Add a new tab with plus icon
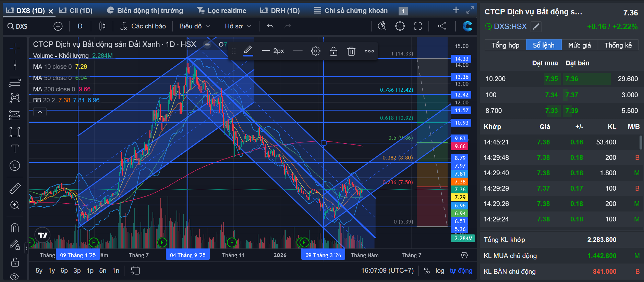This screenshot has width=644, height=282. click(456, 10)
